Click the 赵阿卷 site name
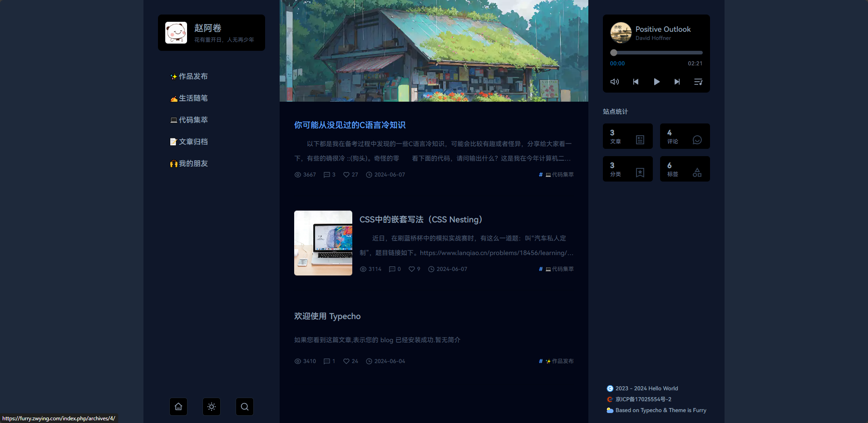This screenshot has width=868, height=423. point(208,28)
